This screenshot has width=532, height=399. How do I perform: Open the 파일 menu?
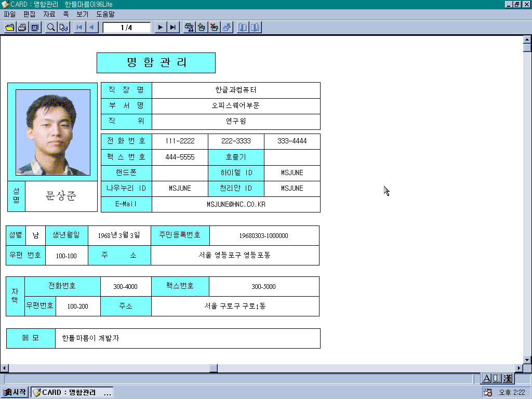pyautogui.click(x=10, y=14)
